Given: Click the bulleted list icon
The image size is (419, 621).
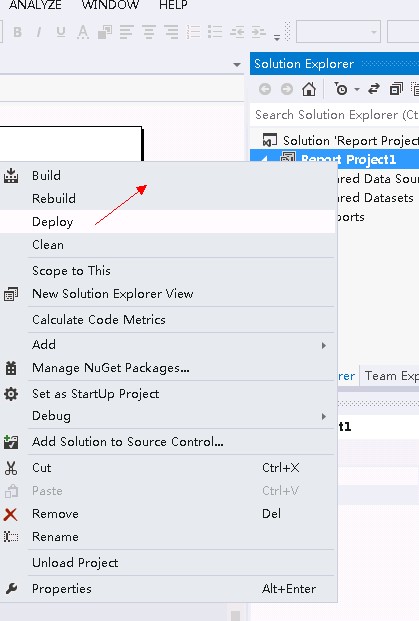Looking at the screenshot, I should 215,32.
